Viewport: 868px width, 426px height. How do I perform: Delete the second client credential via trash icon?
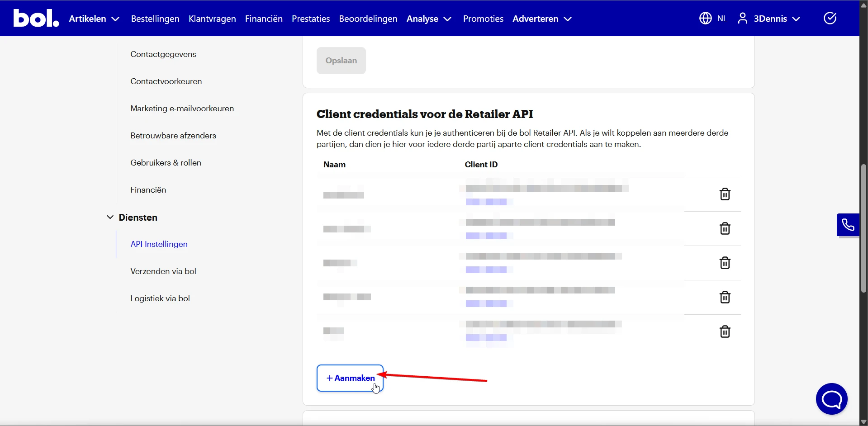725,228
